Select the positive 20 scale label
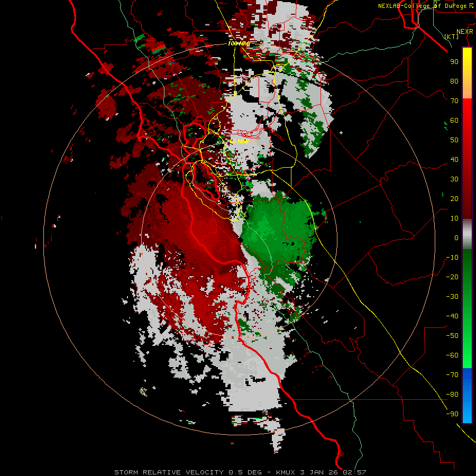 pyautogui.click(x=454, y=199)
